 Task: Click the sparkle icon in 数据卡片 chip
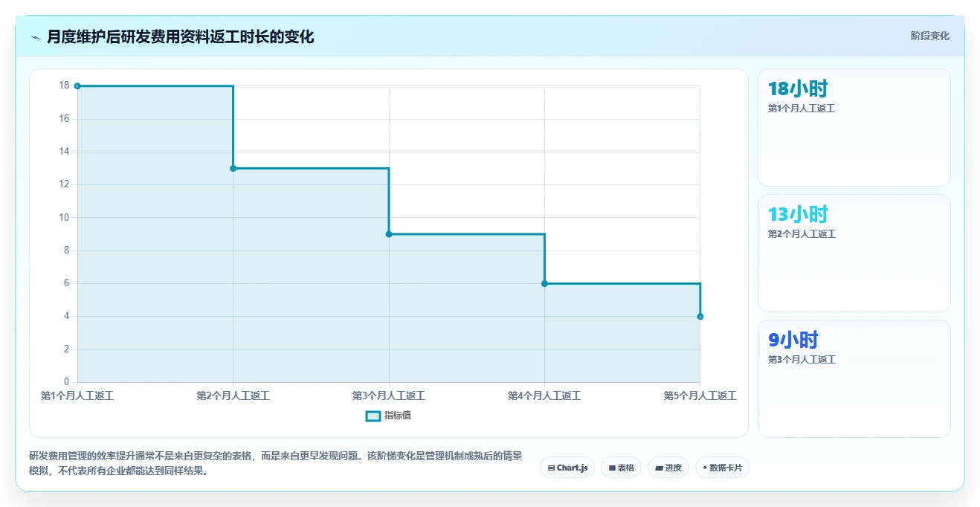[705, 468]
